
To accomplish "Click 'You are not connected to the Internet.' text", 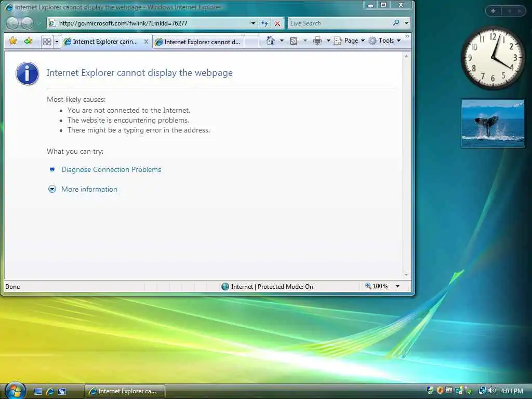I will [129, 110].
